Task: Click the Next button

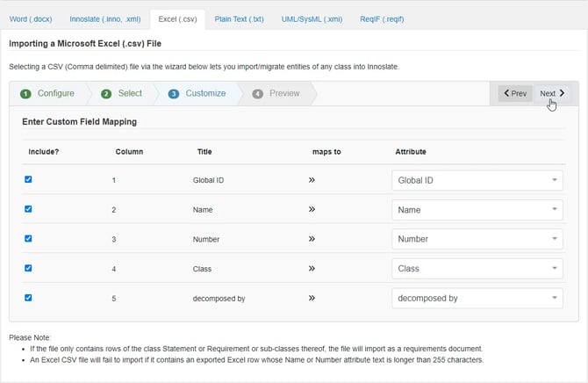Action: click(x=552, y=93)
